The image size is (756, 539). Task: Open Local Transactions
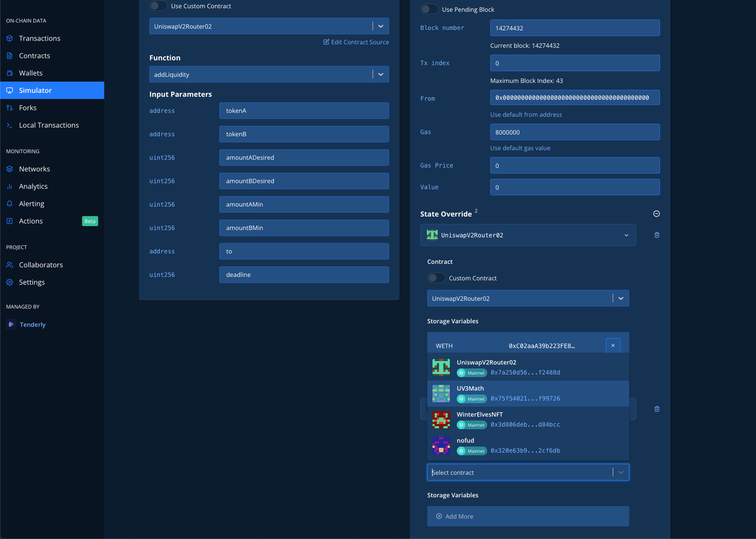pyautogui.click(x=52, y=125)
